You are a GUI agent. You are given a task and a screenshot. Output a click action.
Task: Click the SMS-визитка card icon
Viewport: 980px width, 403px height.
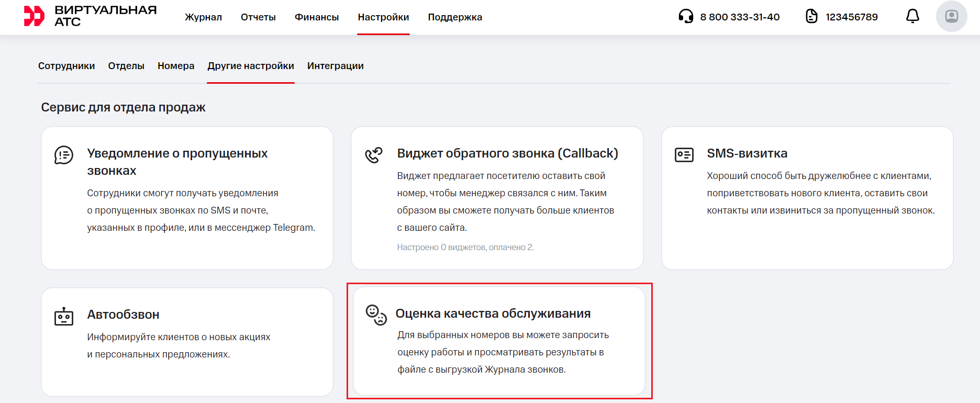[684, 155]
